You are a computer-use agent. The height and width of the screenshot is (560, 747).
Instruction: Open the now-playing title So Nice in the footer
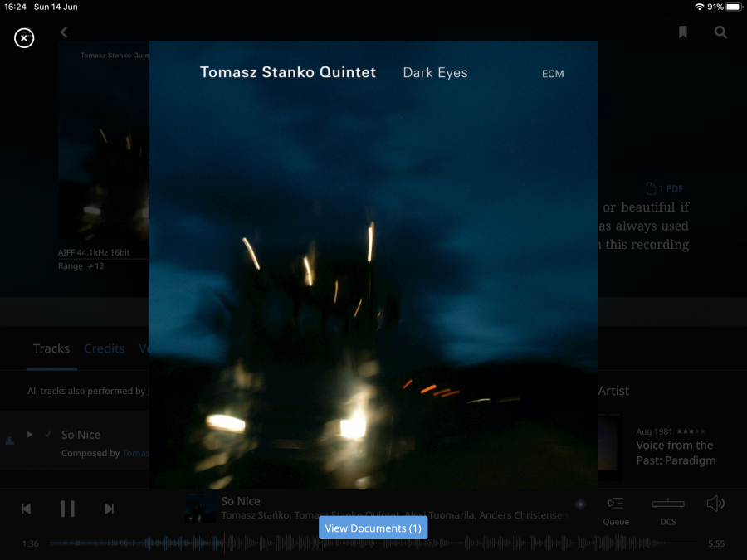[241, 501]
